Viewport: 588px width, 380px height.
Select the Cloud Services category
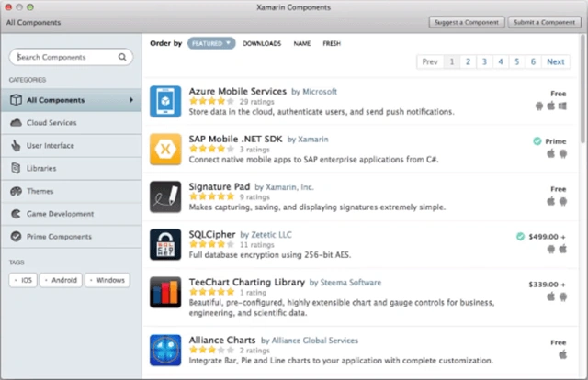coord(72,123)
